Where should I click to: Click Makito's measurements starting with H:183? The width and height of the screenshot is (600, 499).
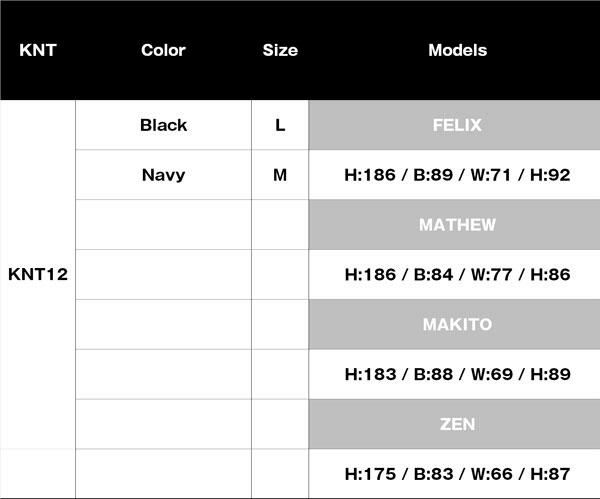457,375
